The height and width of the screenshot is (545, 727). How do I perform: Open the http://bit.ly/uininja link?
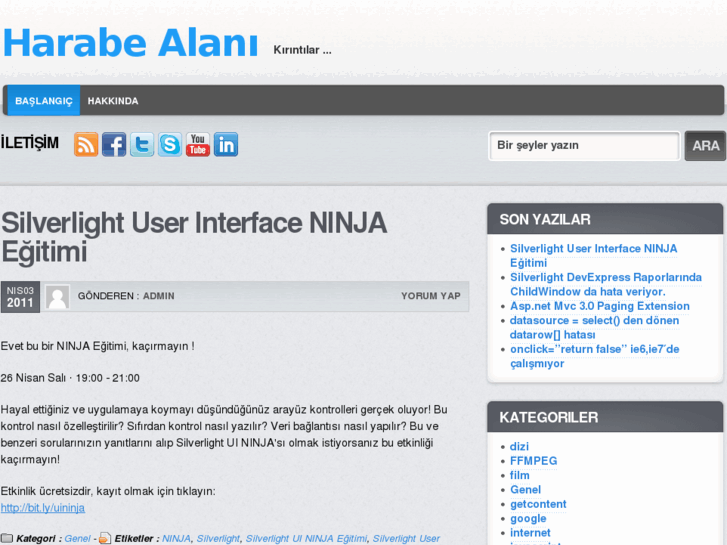pos(43,508)
